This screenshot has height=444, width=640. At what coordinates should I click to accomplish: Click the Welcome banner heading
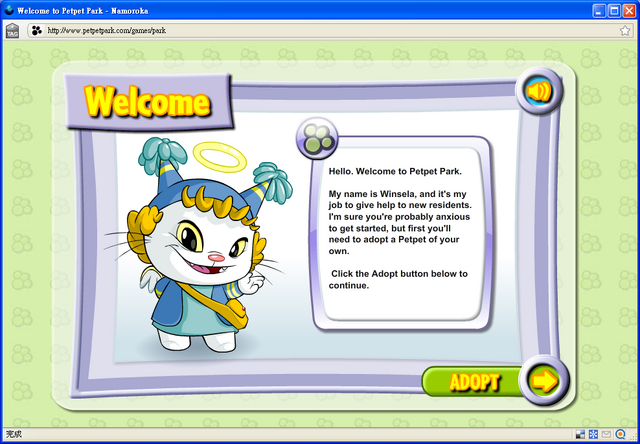[x=148, y=102]
